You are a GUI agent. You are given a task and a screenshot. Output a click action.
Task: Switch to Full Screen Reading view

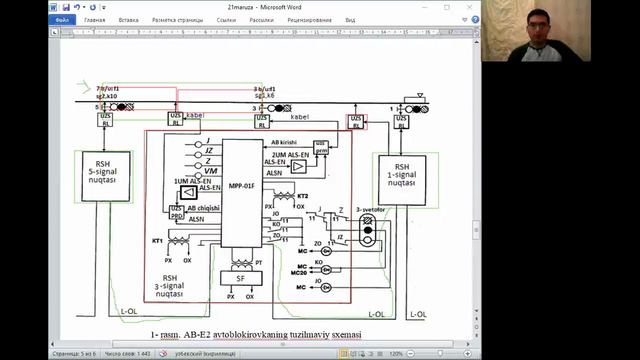[x=353, y=354]
